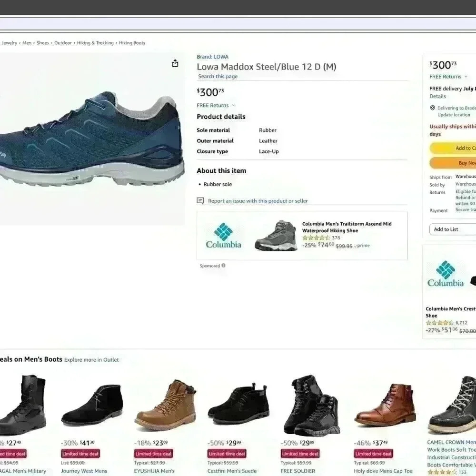
Task: Open the Hiking & Trekking breadcrumb
Action: coord(95,43)
